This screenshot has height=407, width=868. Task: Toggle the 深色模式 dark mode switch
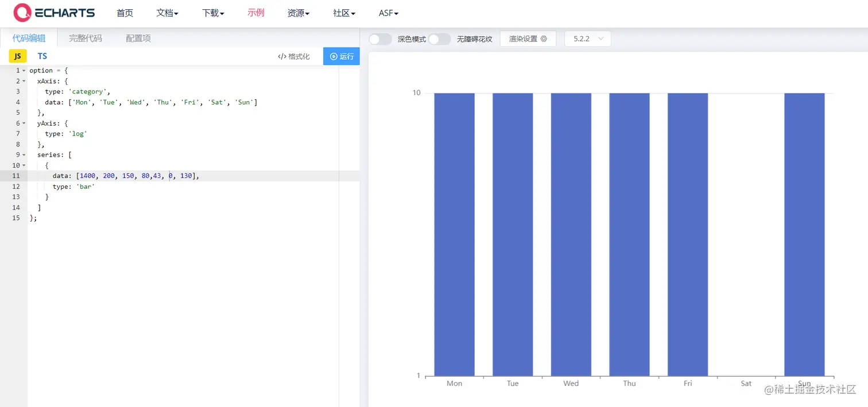pos(380,39)
